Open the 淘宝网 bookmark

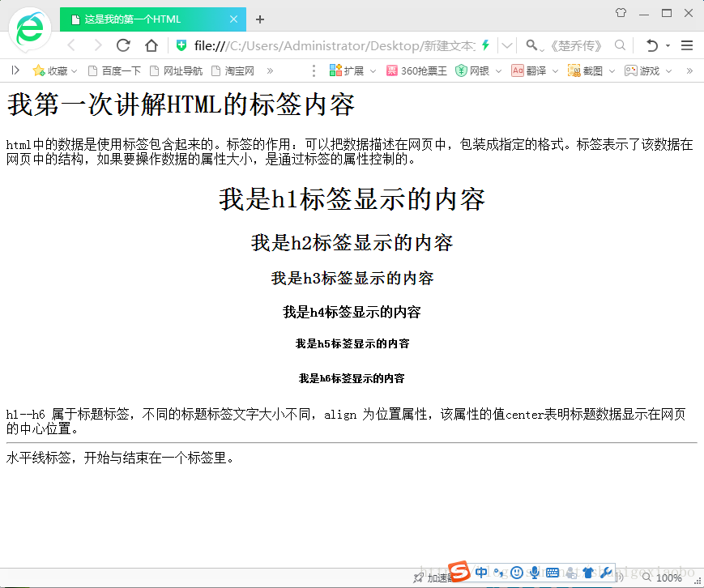point(233,71)
